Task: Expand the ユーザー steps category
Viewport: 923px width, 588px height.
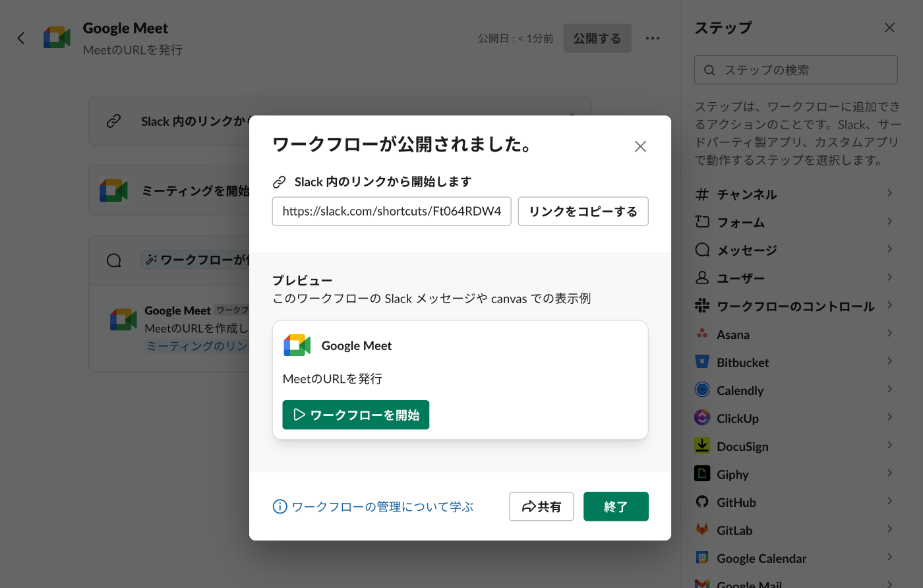Action: pyautogui.click(x=889, y=277)
